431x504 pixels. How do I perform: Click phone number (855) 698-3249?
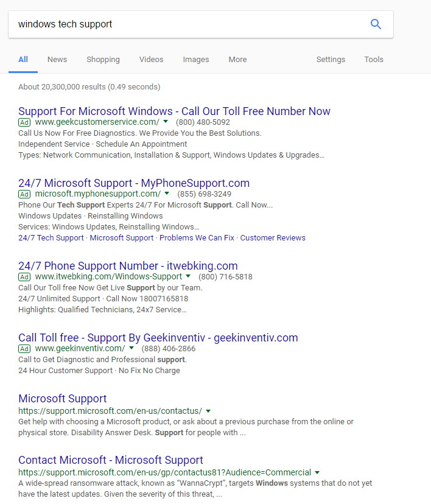tap(204, 194)
